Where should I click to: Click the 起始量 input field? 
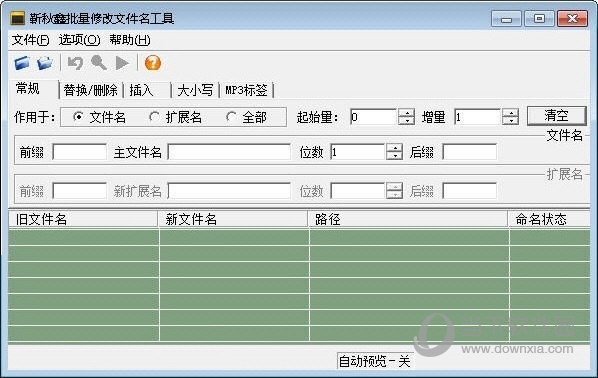(x=373, y=117)
